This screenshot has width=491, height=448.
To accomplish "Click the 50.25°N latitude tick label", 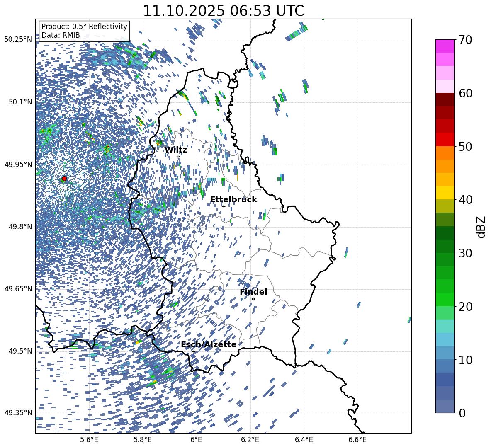I will click(18, 40).
